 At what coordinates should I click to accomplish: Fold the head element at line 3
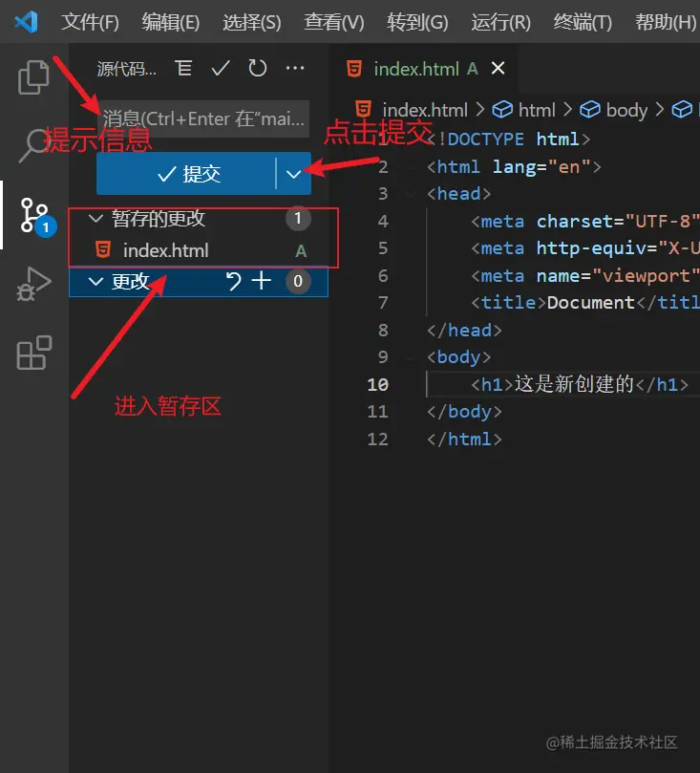(410, 194)
